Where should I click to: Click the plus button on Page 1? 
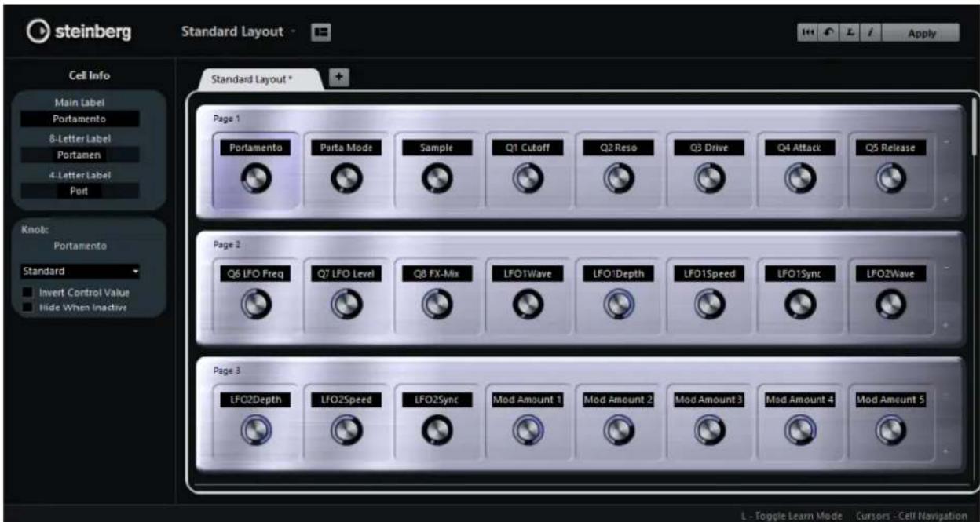tap(945, 199)
